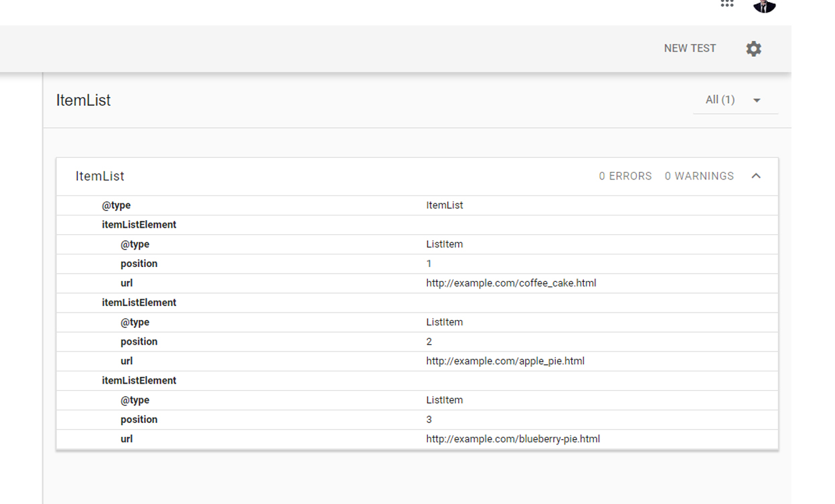Open the All (1) filter dropdown

pyautogui.click(x=735, y=100)
